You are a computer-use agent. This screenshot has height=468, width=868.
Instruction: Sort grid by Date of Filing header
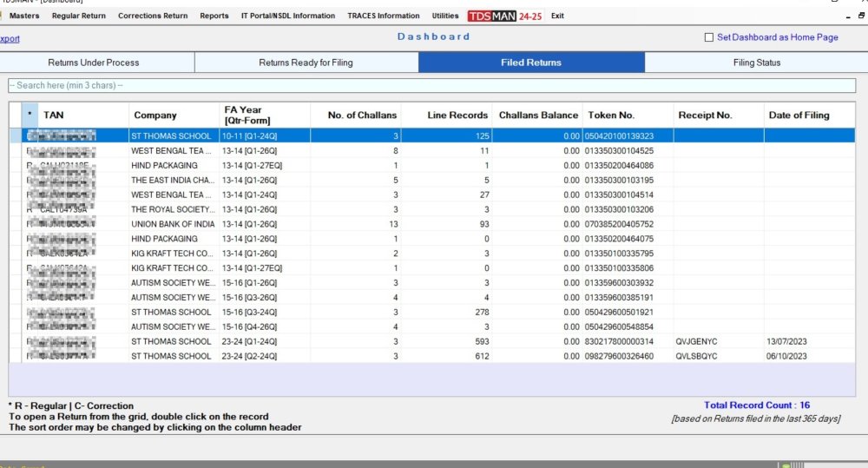pos(799,115)
